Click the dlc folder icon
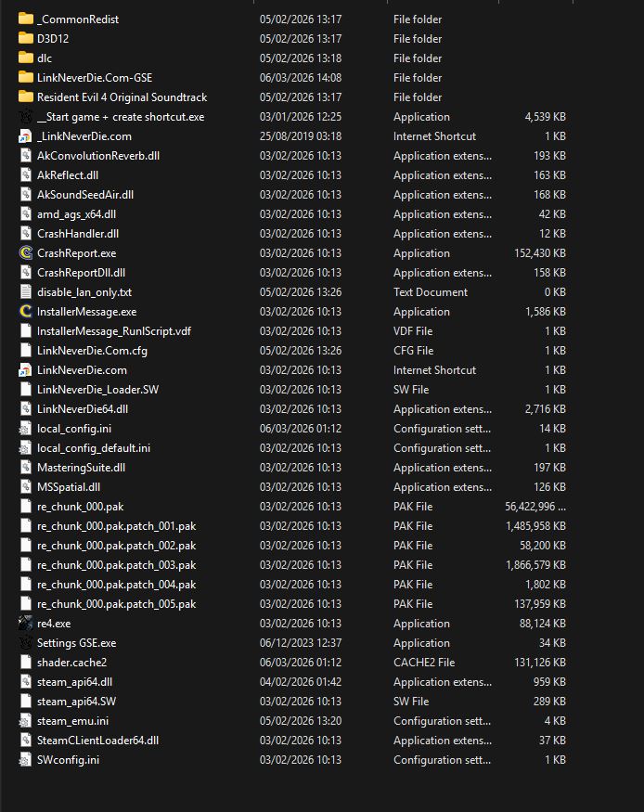Image resolution: width=644 pixels, height=812 pixels. pyautogui.click(x=26, y=58)
